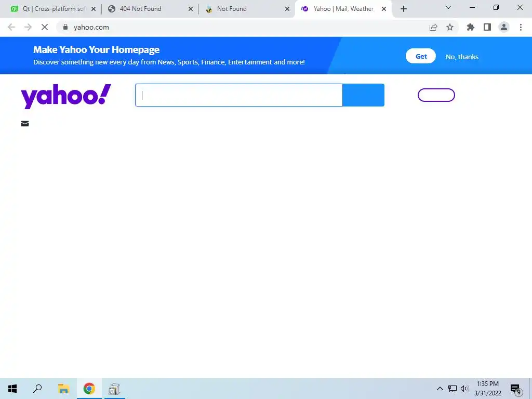This screenshot has width=532, height=399.
Task: Click the Make Yahoo Your Homepage heading
Action: (96, 50)
